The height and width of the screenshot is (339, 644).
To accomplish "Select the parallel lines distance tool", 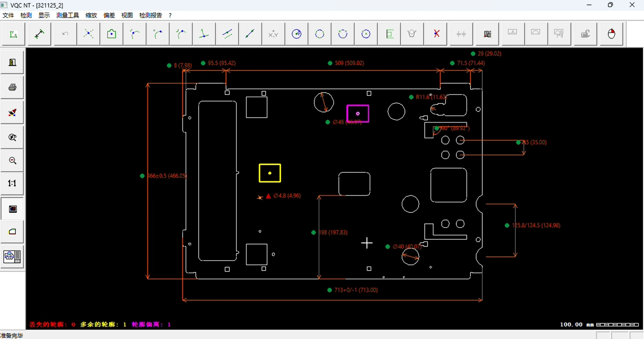I will (x=227, y=34).
